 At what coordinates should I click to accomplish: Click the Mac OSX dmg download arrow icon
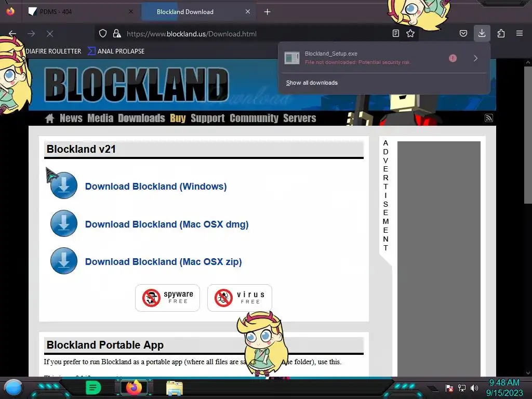pos(64,223)
